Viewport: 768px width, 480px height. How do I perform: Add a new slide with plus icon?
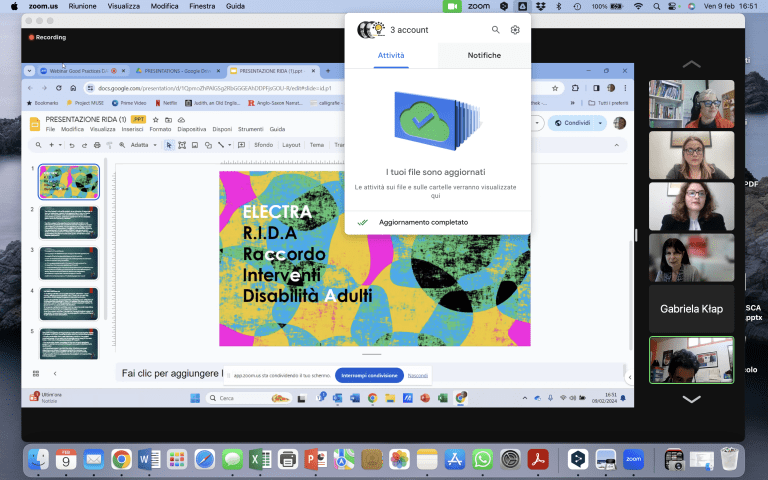(51, 145)
